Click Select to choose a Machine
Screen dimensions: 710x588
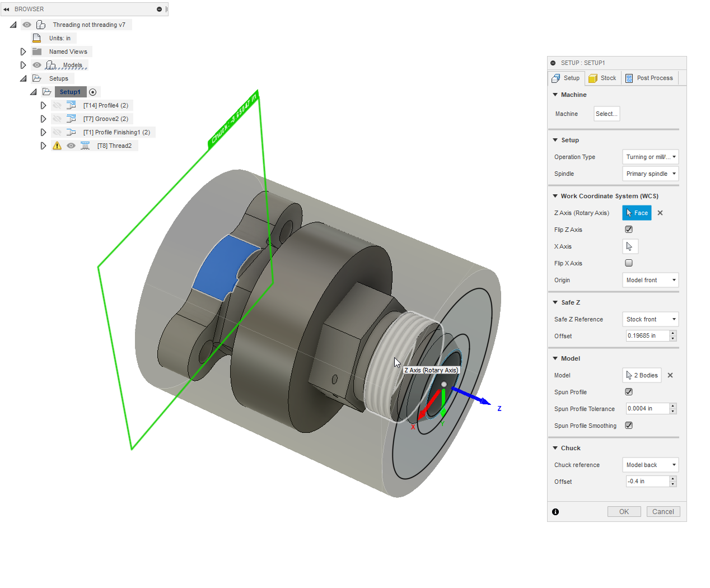click(606, 114)
